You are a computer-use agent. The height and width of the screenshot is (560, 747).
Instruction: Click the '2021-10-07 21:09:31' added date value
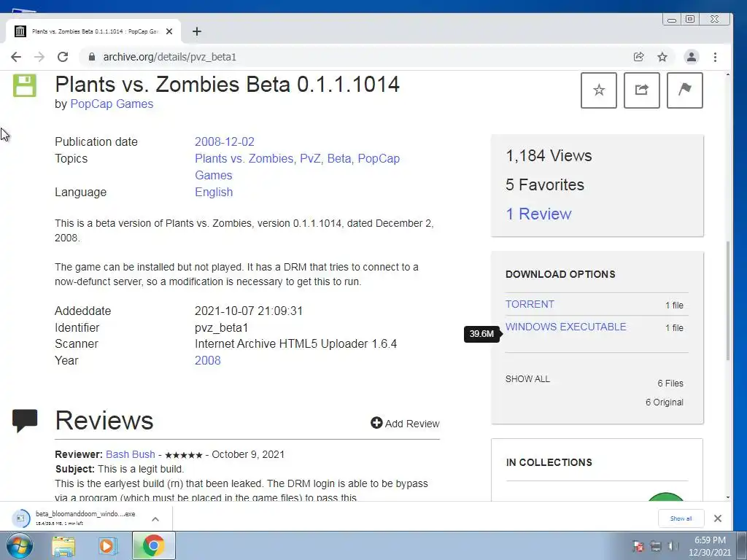[x=249, y=311]
